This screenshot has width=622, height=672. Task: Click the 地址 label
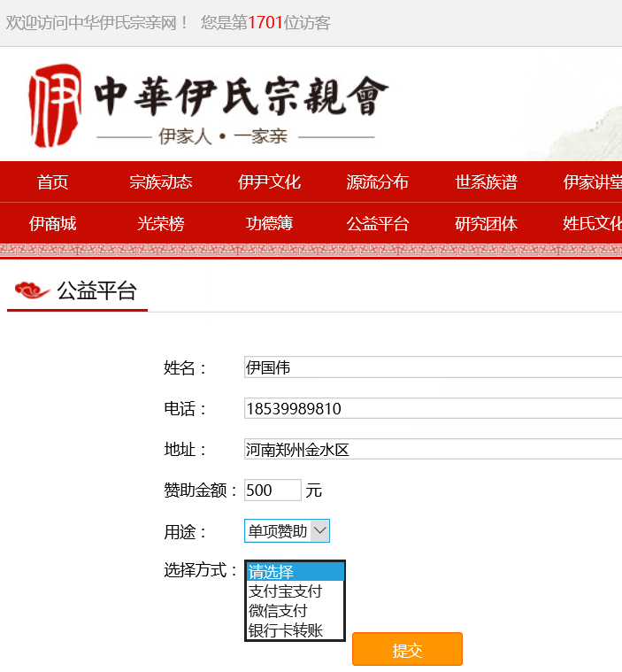185,450
